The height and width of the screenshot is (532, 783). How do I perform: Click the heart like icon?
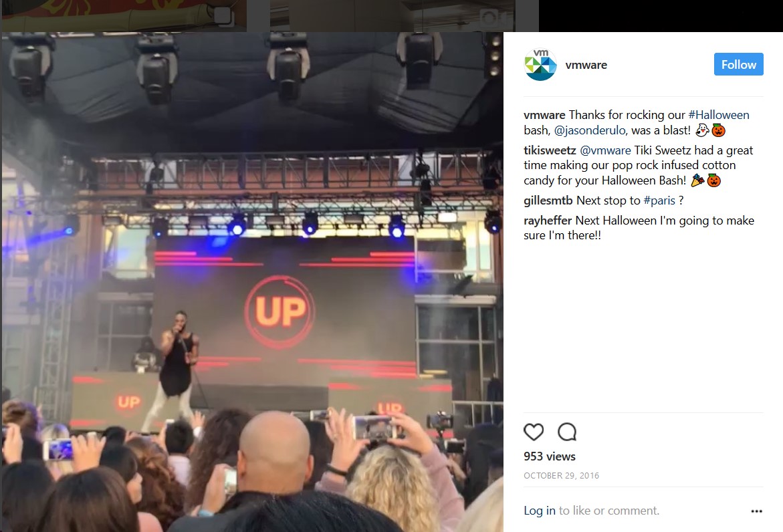point(534,432)
